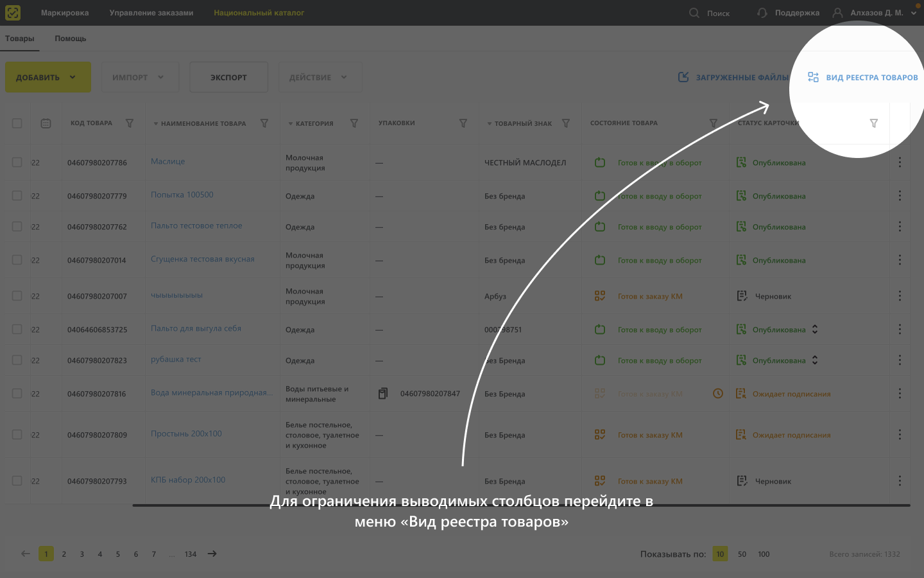This screenshot has height=578, width=924.
Task: Switch to the Помощь tab
Action: [71, 39]
